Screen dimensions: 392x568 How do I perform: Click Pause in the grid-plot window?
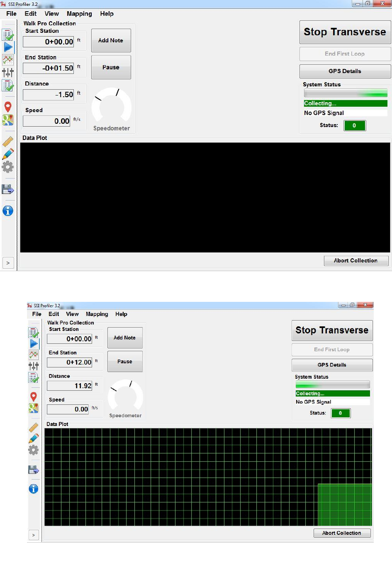(x=124, y=361)
